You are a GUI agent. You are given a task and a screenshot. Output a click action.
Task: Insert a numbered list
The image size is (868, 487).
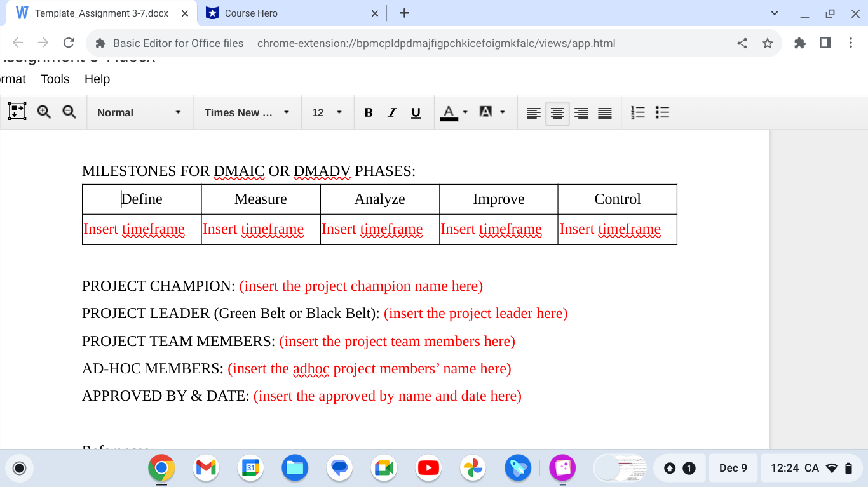[637, 112]
